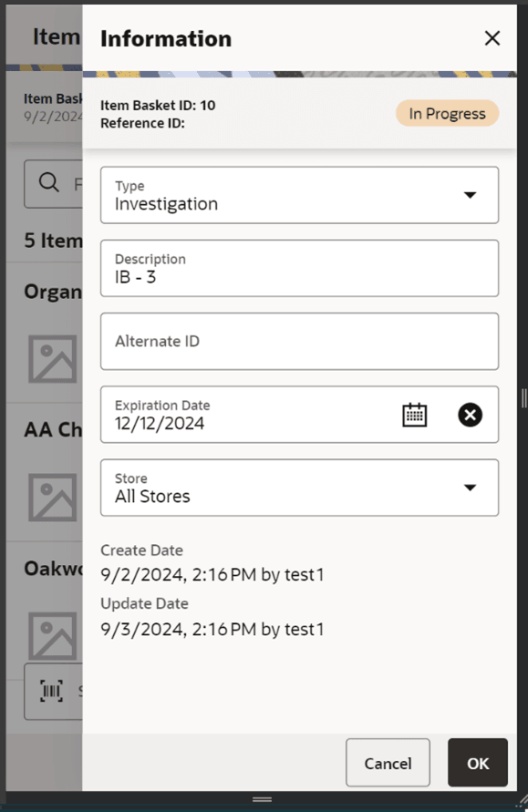Click Cancel to discard changes
This screenshot has height=812, width=528.
tap(388, 763)
